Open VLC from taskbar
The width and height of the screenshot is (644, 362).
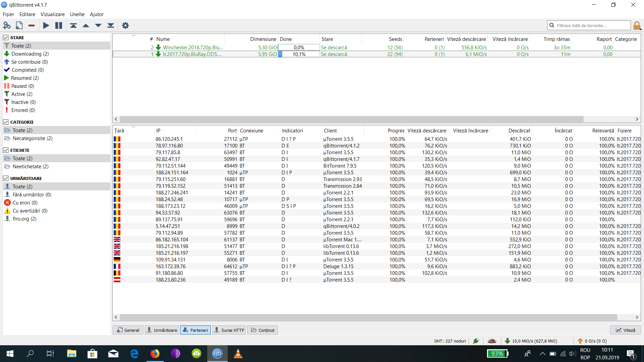click(x=238, y=354)
